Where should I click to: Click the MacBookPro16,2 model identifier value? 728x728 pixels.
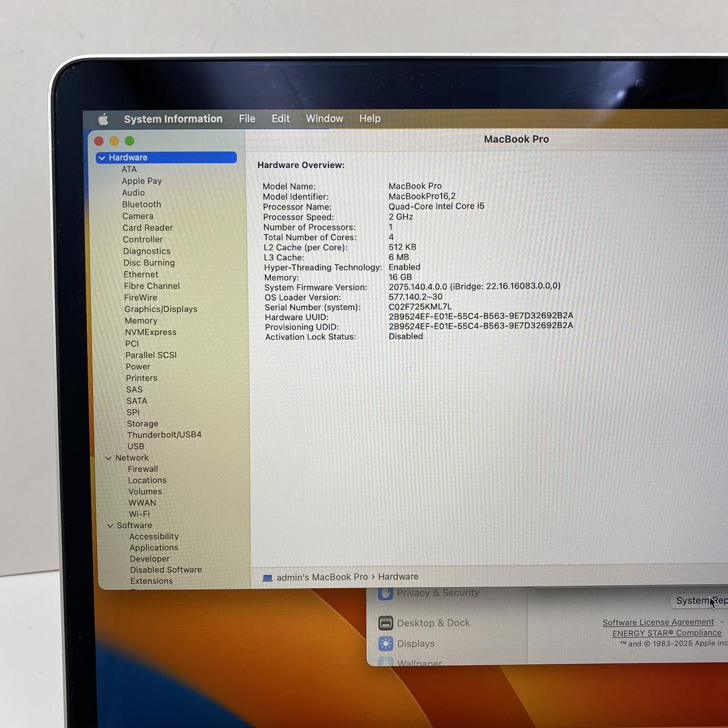[x=422, y=196]
